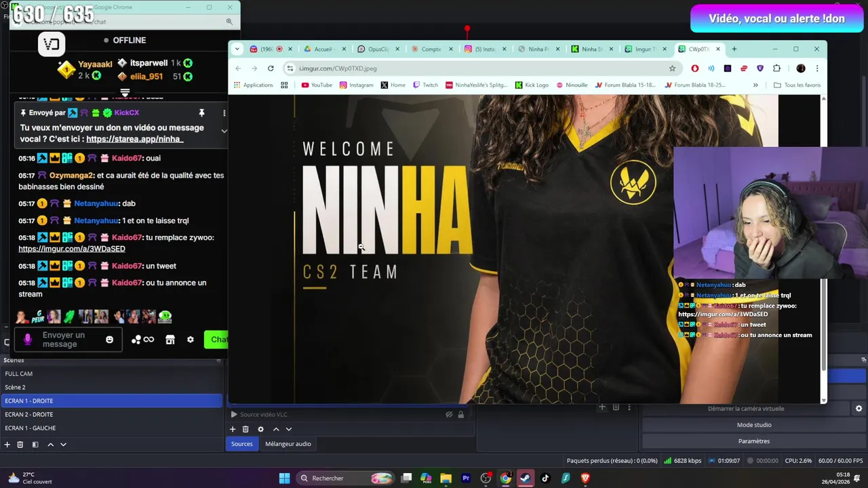Viewport: 868px width, 488px height.
Task: Click the zoom magnifier in chat popout address bar
Action: click(229, 22)
